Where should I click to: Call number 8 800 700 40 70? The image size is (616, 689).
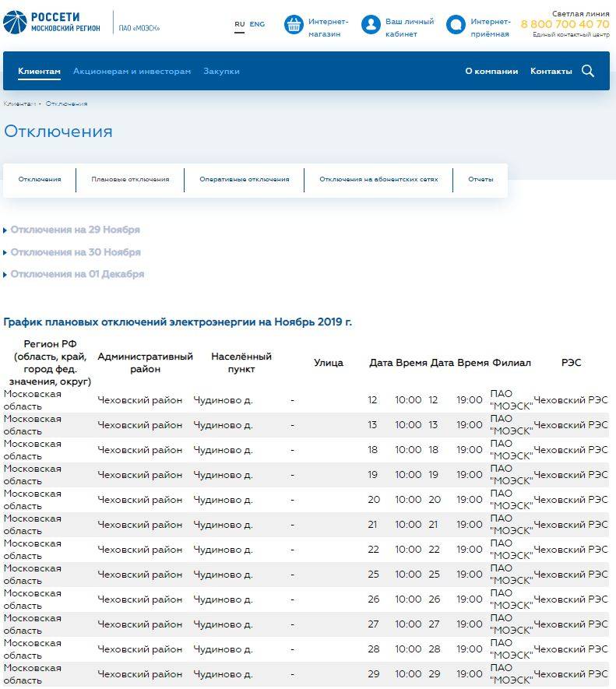(565, 24)
